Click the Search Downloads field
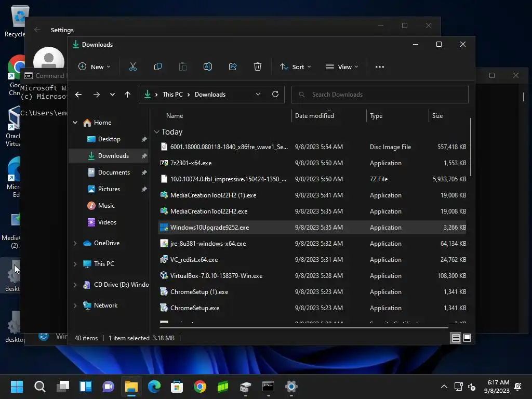532x399 pixels. [380, 95]
